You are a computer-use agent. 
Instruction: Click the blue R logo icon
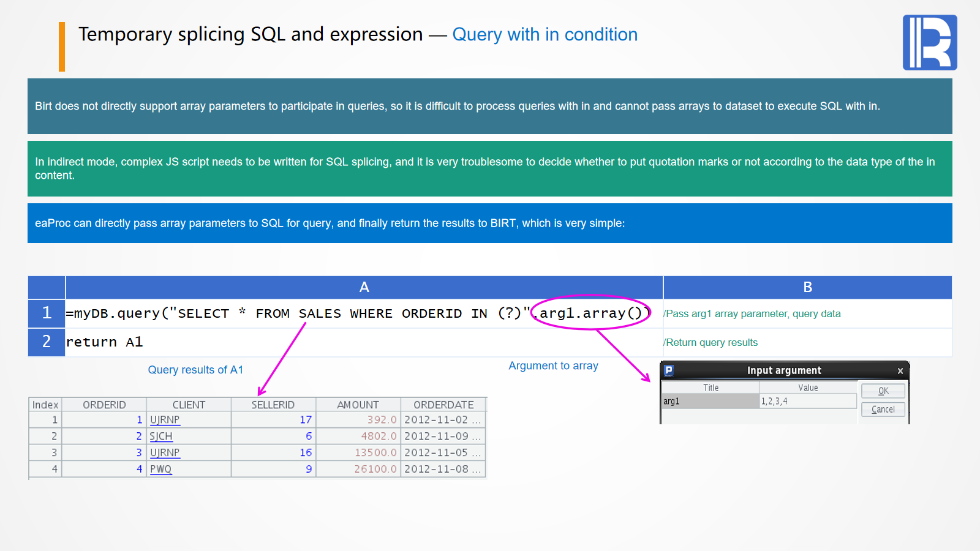click(930, 42)
